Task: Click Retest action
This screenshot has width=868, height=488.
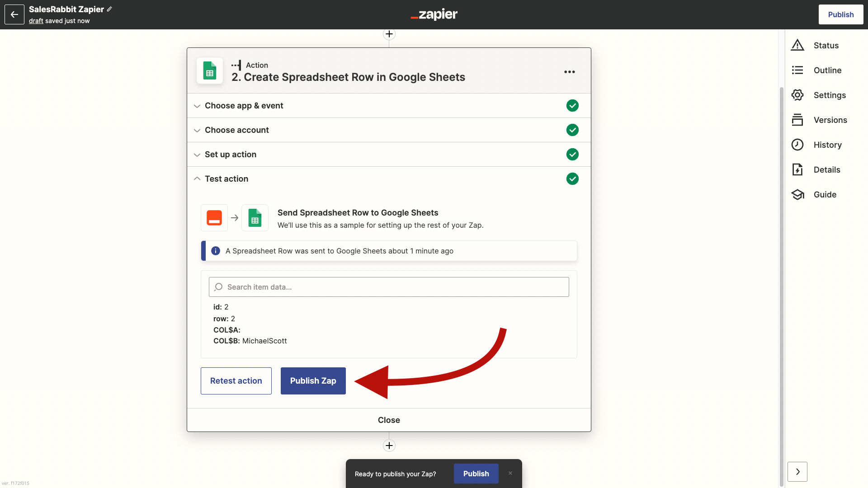Action: pyautogui.click(x=236, y=381)
